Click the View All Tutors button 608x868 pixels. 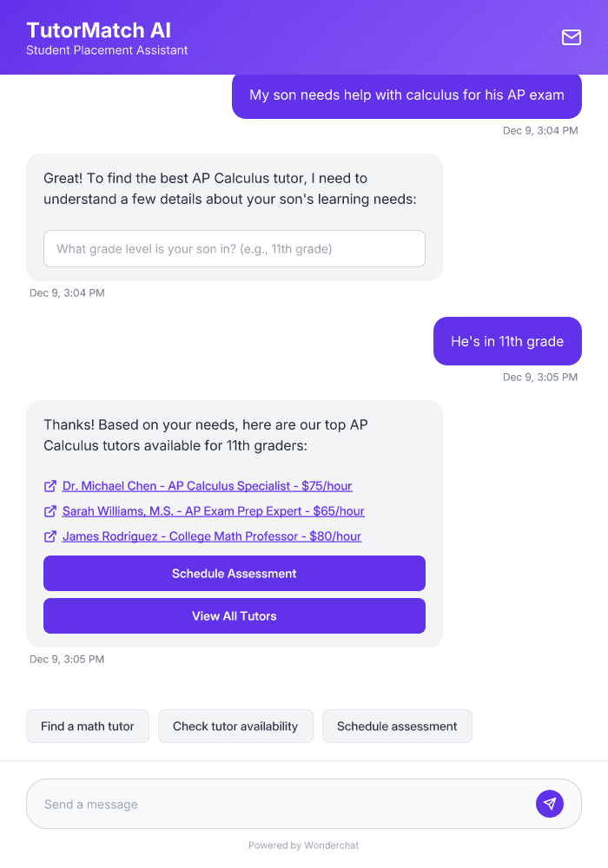point(235,615)
